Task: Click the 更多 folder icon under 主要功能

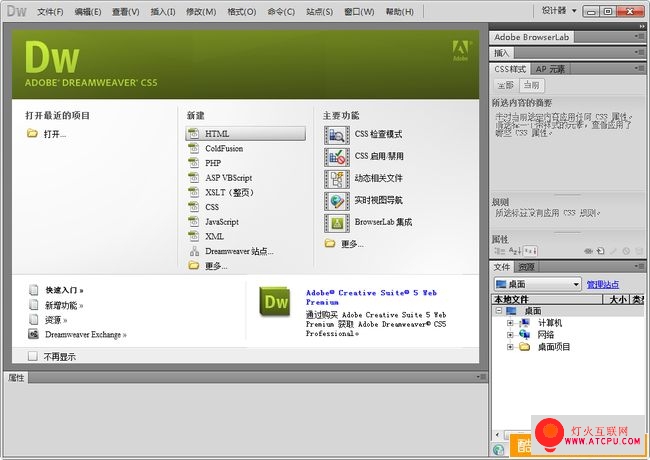Action: tap(330, 244)
